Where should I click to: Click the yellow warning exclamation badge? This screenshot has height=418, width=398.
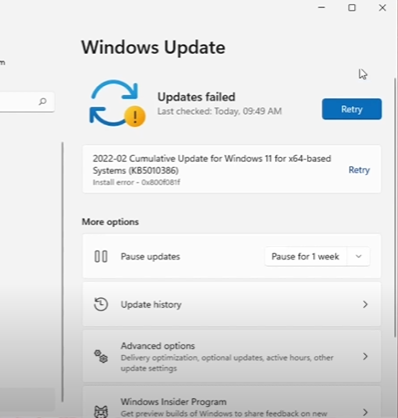click(135, 117)
